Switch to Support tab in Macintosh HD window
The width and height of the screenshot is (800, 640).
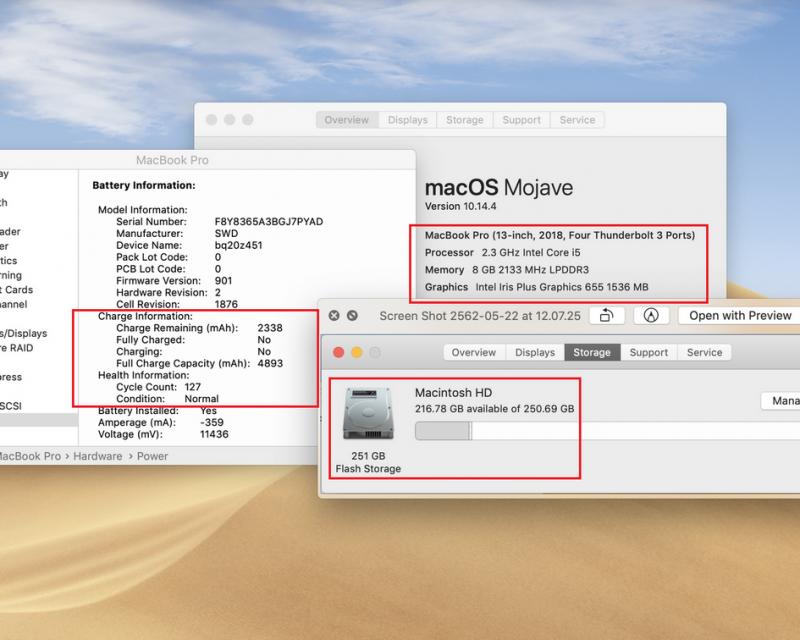pos(648,353)
